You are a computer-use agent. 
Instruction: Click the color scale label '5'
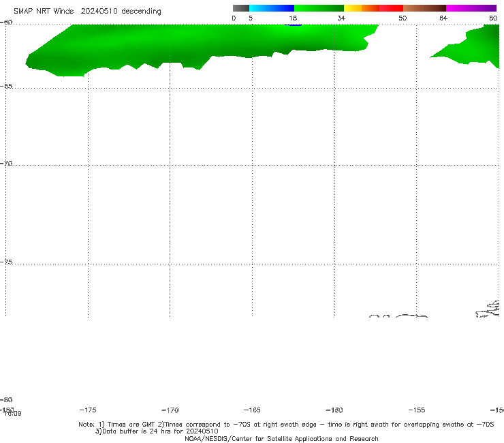[251, 18]
